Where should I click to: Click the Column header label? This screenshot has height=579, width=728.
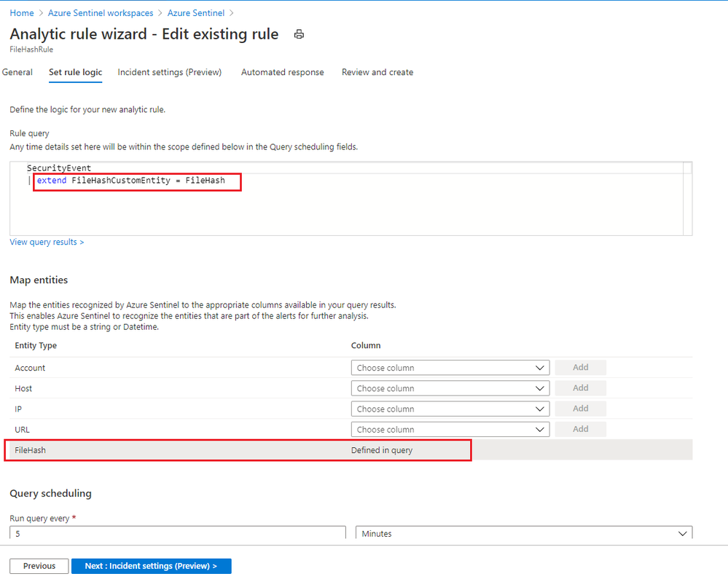pyautogui.click(x=366, y=346)
